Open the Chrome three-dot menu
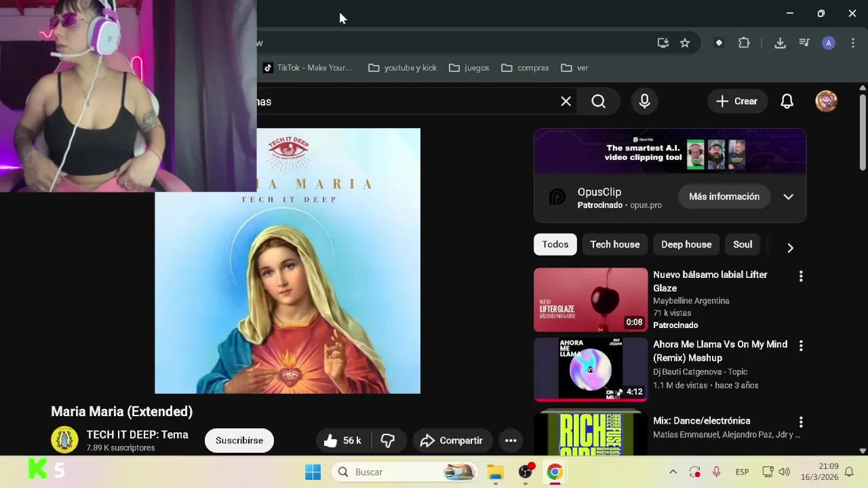 [853, 43]
